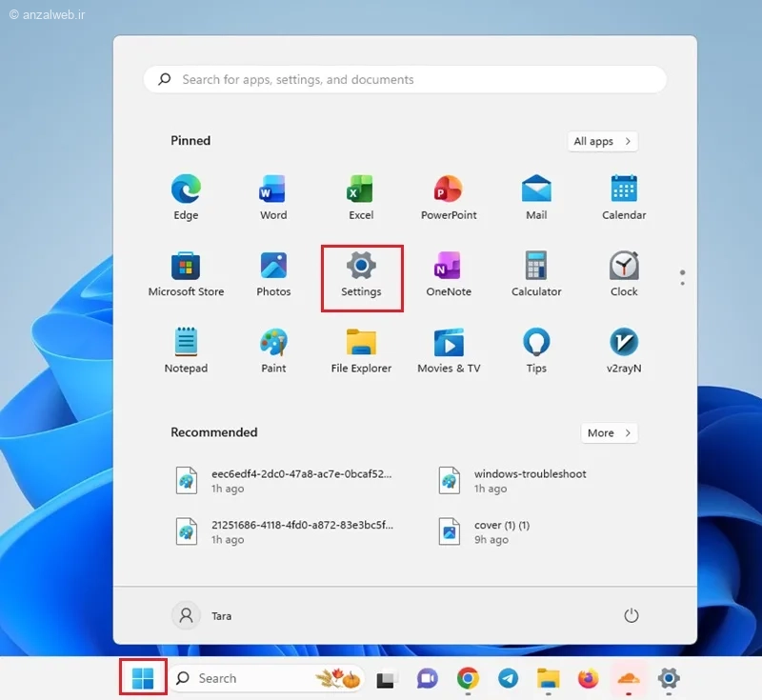Open the Clock app
Image resolution: width=762 pixels, height=700 pixels.
pos(624,274)
